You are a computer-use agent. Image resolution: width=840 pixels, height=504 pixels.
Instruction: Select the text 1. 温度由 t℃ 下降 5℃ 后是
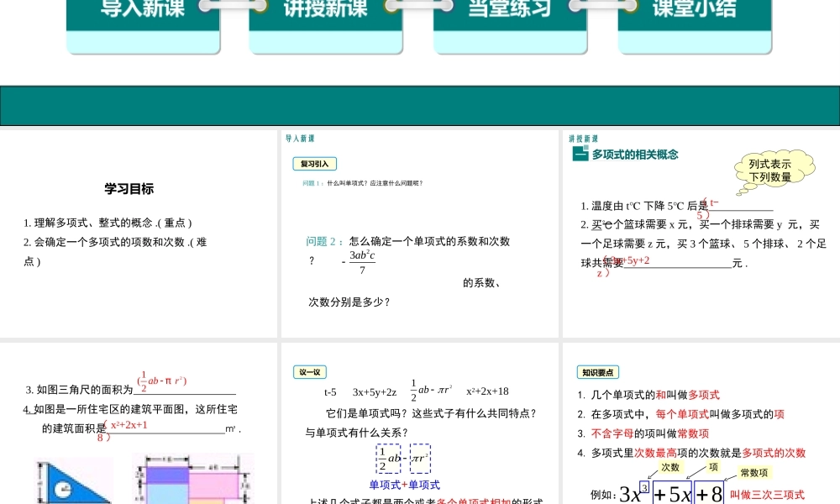pyautogui.click(x=644, y=206)
